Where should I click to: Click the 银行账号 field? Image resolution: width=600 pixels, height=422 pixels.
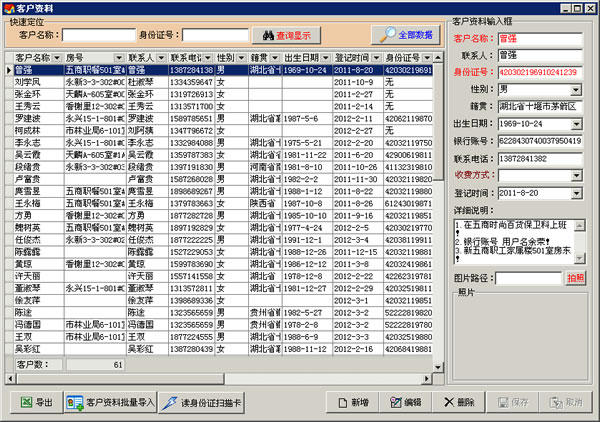(540, 141)
